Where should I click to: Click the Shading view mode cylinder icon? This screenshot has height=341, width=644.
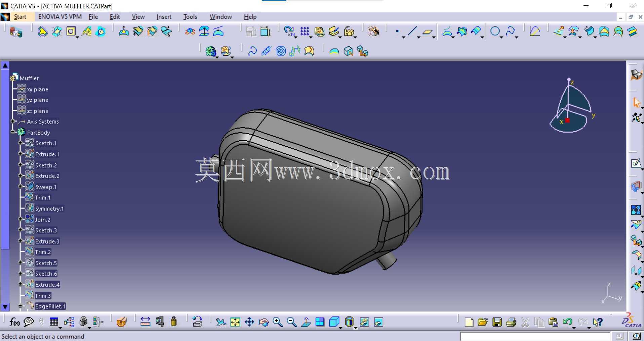point(349,322)
